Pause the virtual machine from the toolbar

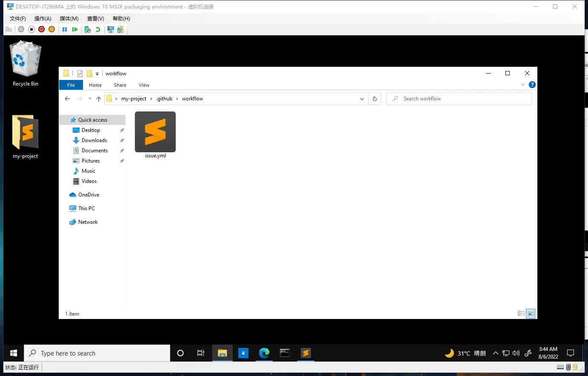(x=65, y=29)
